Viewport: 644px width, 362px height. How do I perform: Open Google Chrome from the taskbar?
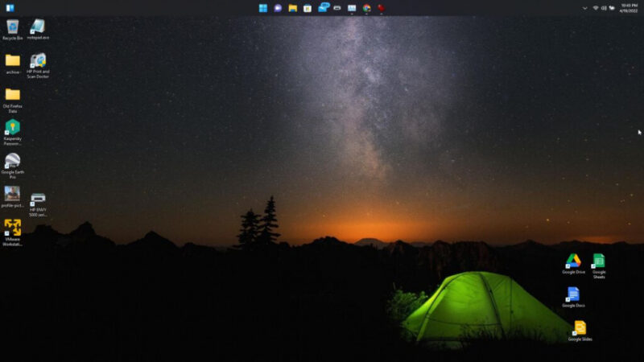[366, 8]
